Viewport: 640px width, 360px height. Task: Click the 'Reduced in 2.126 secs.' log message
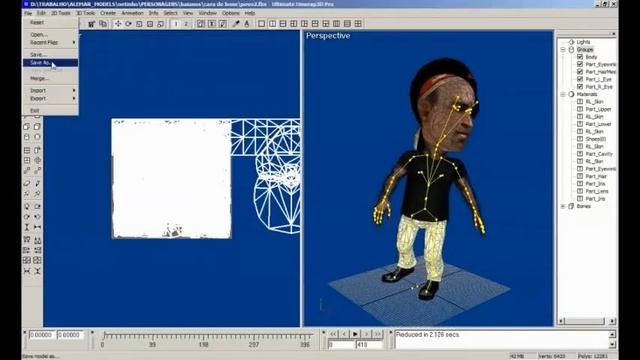[x=428, y=335]
